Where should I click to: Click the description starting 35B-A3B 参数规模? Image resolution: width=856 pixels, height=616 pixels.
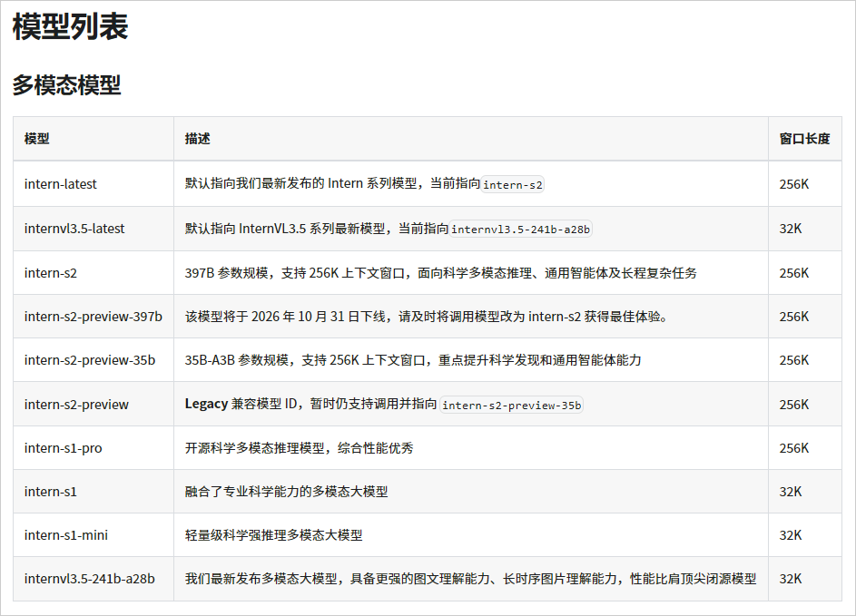[413, 360]
